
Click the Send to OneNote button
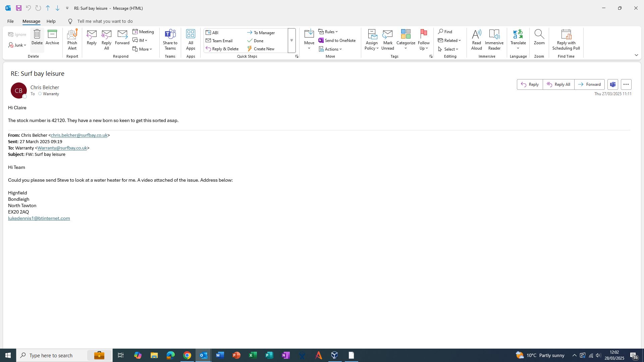pos(337,41)
